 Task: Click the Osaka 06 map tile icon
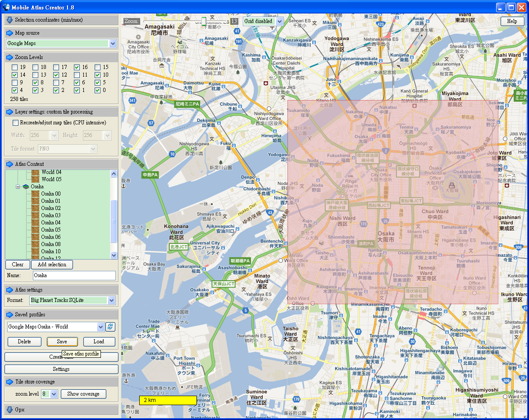(x=36, y=237)
